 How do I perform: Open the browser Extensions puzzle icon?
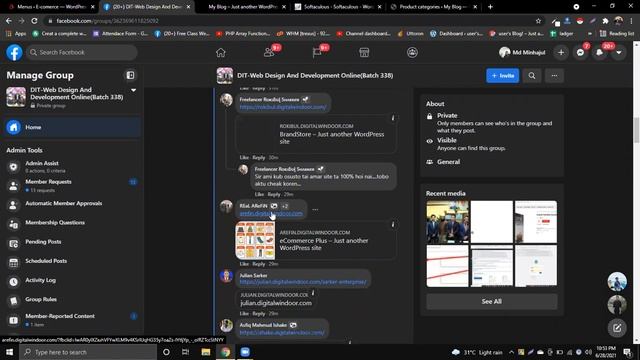pyautogui.click(x=605, y=21)
